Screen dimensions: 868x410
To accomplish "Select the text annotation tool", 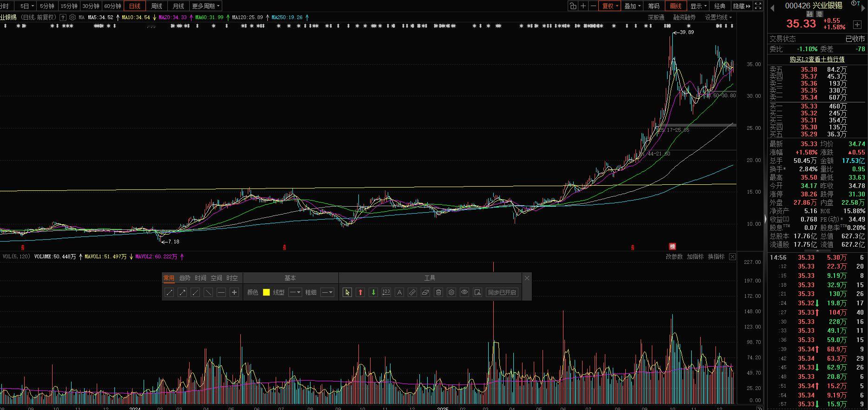I will (x=399, y=292).
